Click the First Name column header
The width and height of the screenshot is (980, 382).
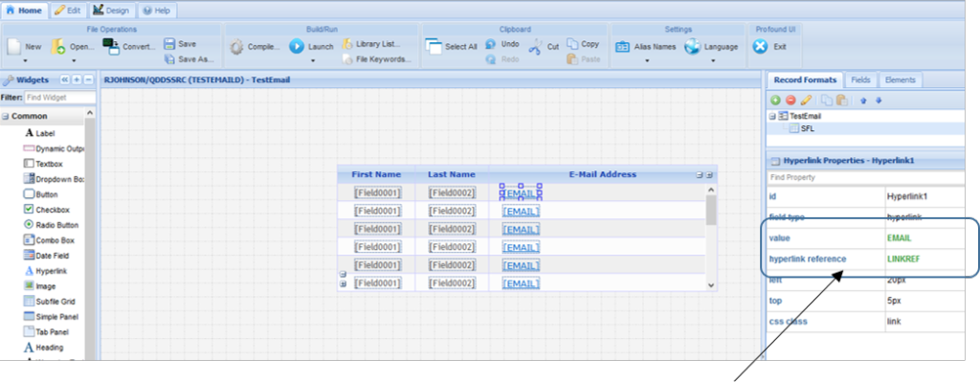[376, 174]
